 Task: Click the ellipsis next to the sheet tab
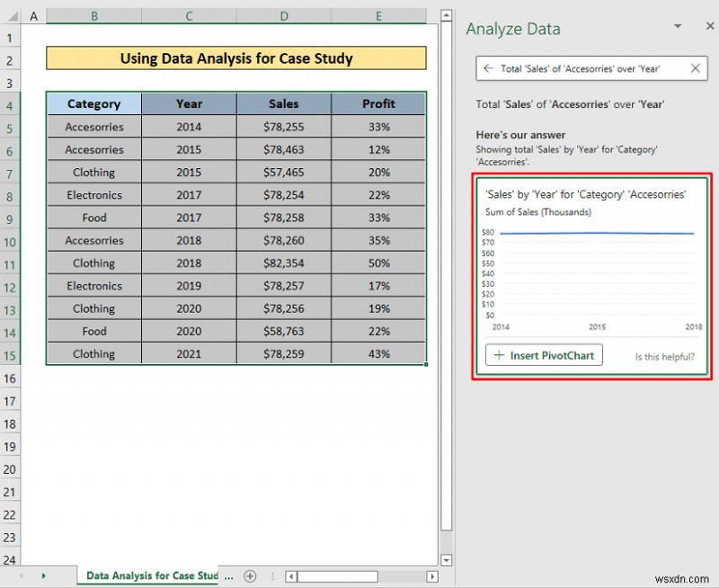(228, 576)
